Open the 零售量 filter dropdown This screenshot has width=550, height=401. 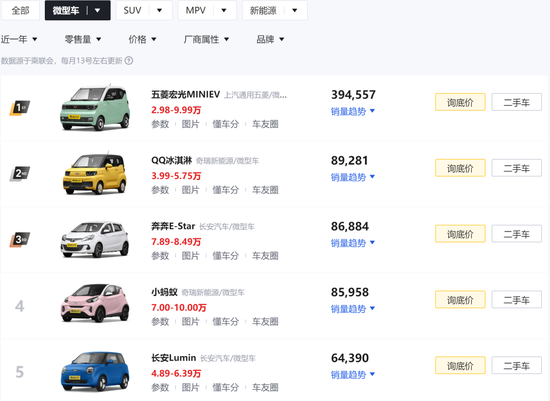pyautogui.click(x=83, y=39)
